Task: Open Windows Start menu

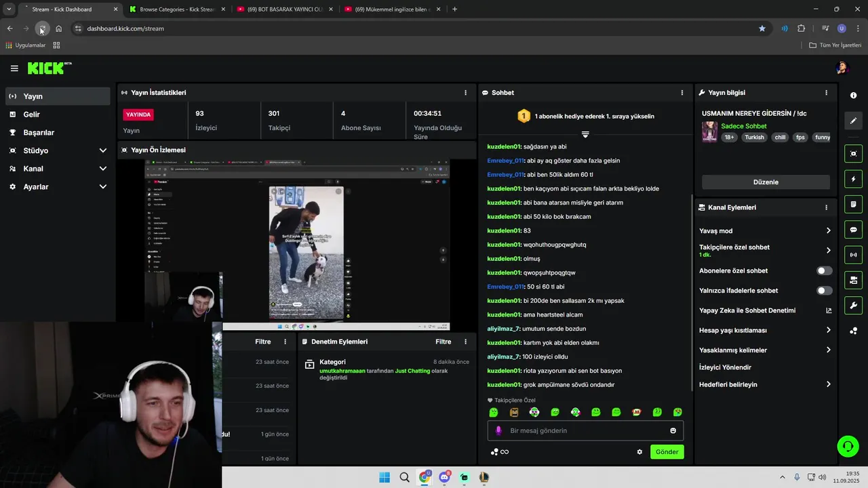Action: tap(384, 477)
